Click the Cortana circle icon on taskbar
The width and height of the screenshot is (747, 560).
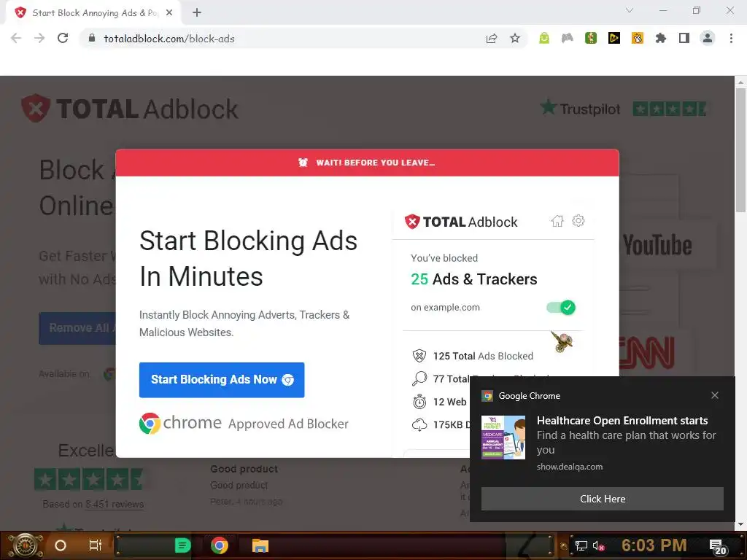[61, 545]
